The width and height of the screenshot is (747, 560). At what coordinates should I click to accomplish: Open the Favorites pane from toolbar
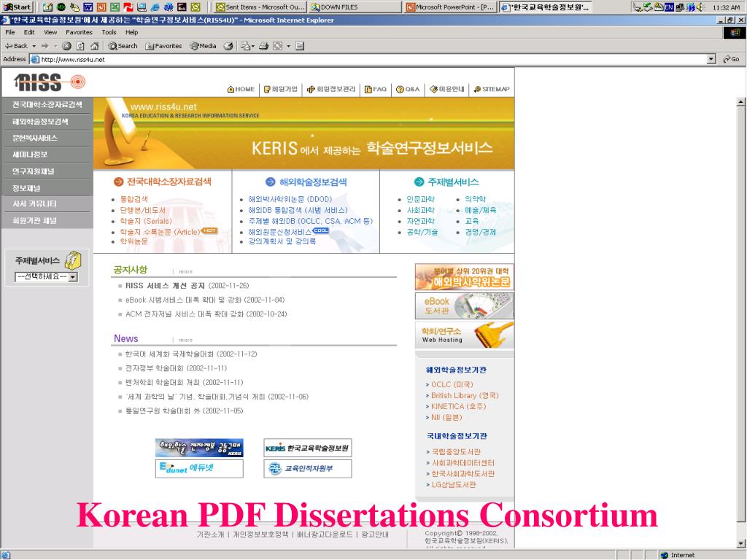(x=163, y=46)
